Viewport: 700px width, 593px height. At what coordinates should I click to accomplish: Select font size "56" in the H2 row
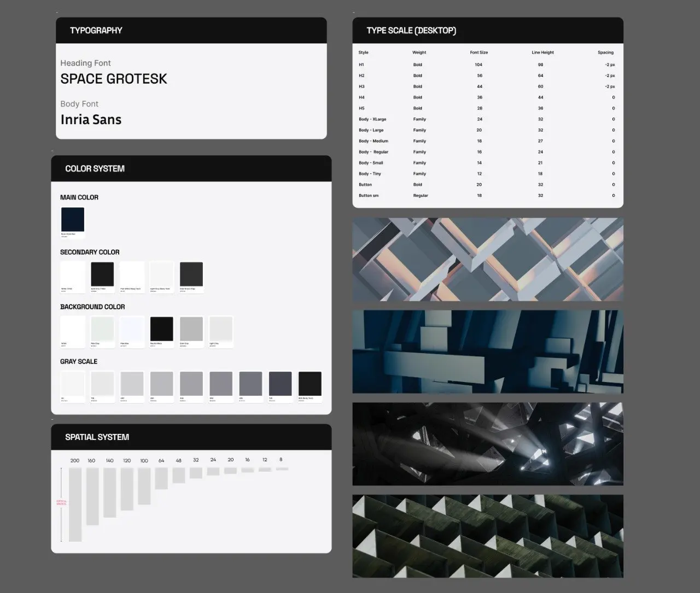pyautogui.click(x=480, y=75)
